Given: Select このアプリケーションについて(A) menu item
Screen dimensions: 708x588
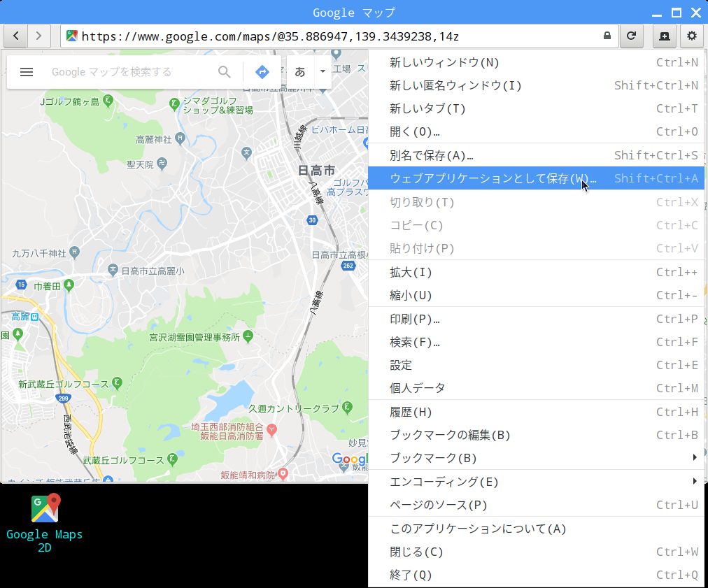Looking at the screenshot, I should (x=537, y=529).
